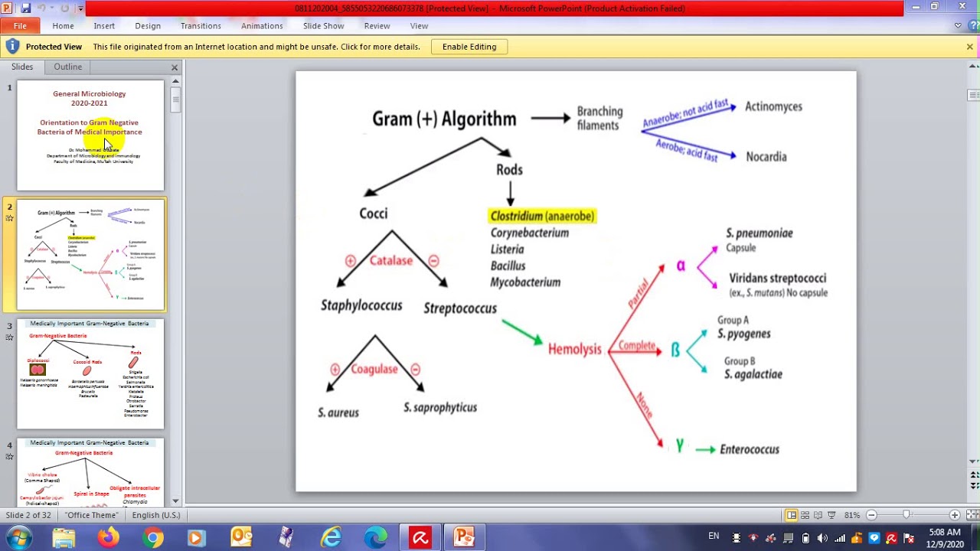Viewport: 980px width, 551px height.
Task: Switch to the Home ribbon tab
Action: click(63, 26)
